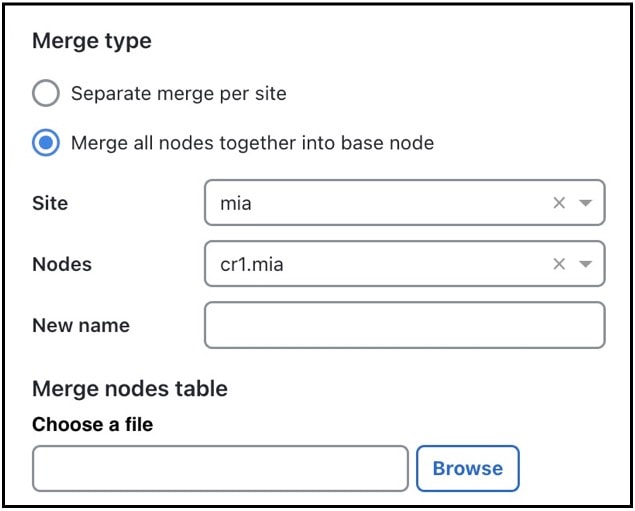The image size is (635, 511).
Task: Click the Browse button
Action: coord(468,468)
